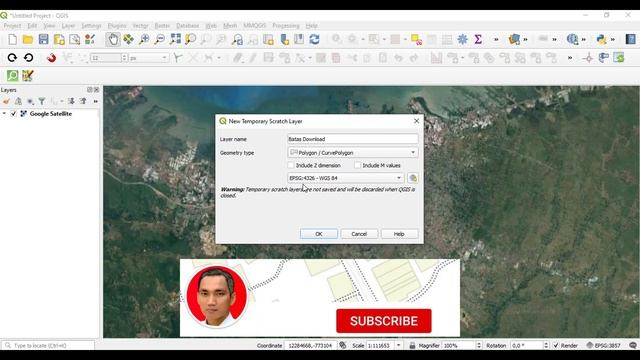Click the green magnifier plugin icon
The height and width of the screenshot is (360, 640).
pyautogui.click(x=13, y=76)
